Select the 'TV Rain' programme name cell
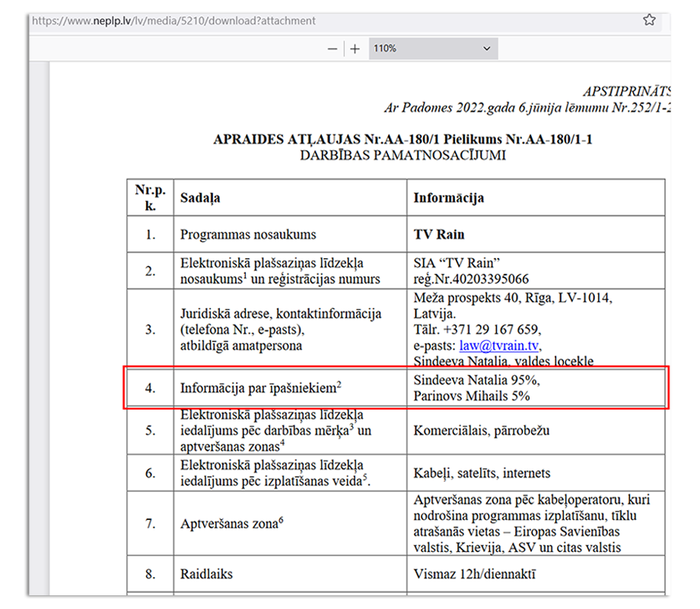The image size is (700, 609). tap(536, 234)
